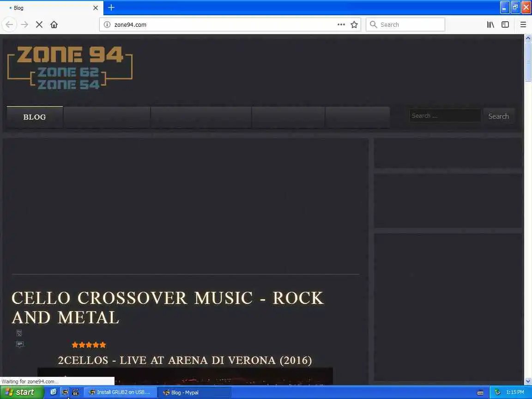Switch to Blog - Mypal taskbar window
532x399 pixels.
coord(194,392)
